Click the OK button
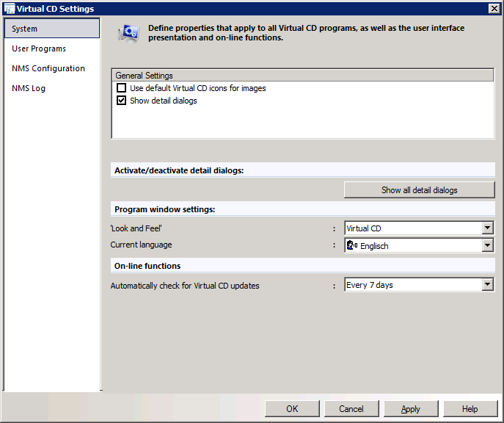This screenshot has height=423, width=504. tap(292, 408)
